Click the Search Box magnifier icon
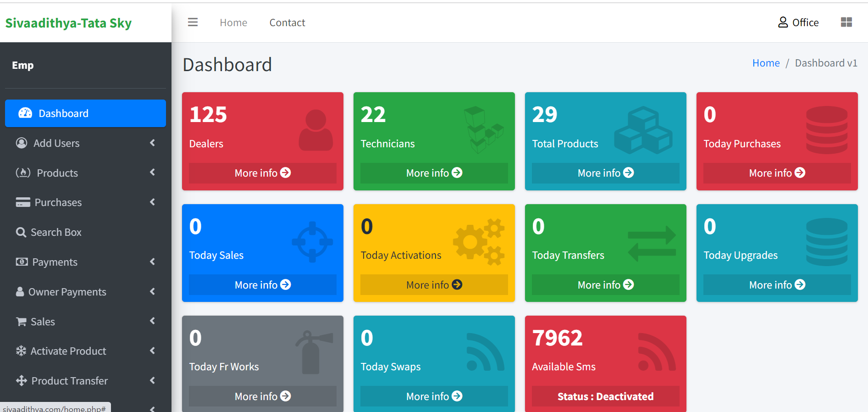 [x=21, y=232]
